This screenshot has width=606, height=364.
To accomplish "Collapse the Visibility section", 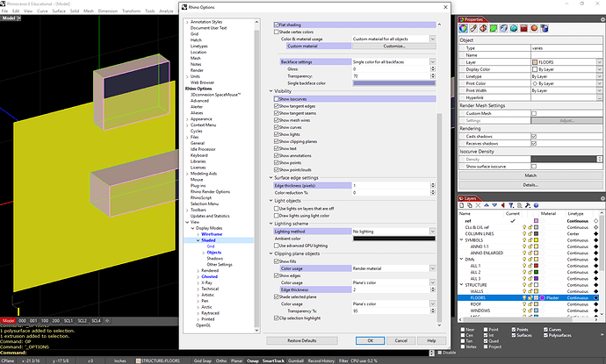I will point(271,90).
